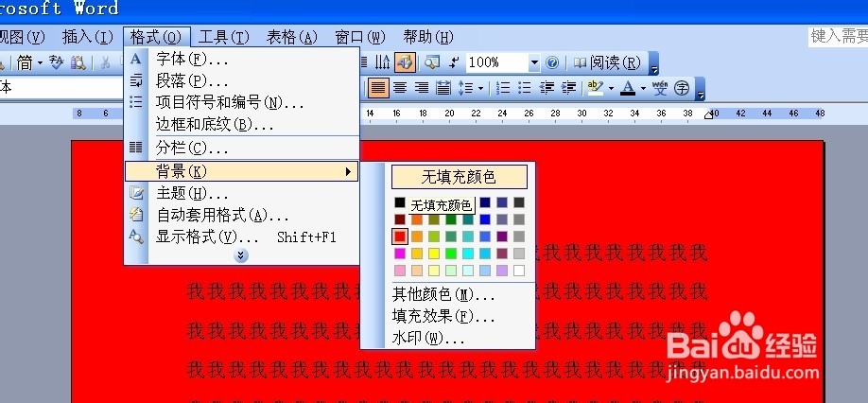The image size is (868, 403).
Task: Click the increase indent icon
Action: pos(568,87)
